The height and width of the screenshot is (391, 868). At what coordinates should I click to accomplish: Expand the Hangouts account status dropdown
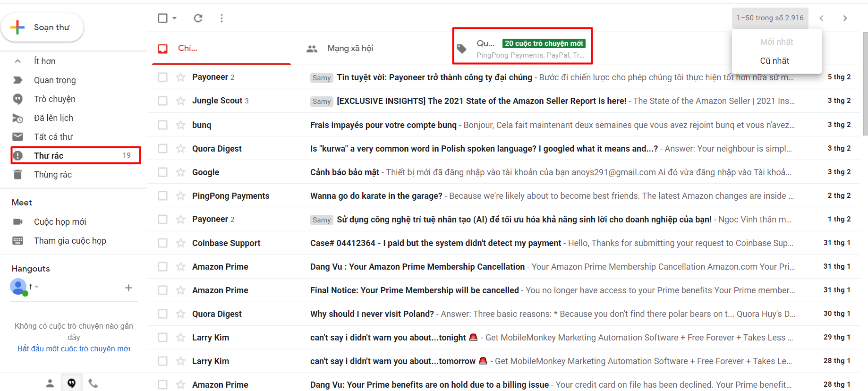pos(36,287)
